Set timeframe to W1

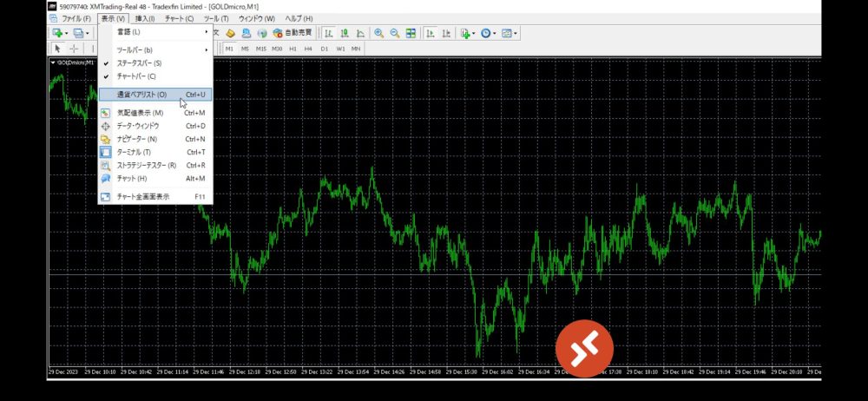coord(340,49)
